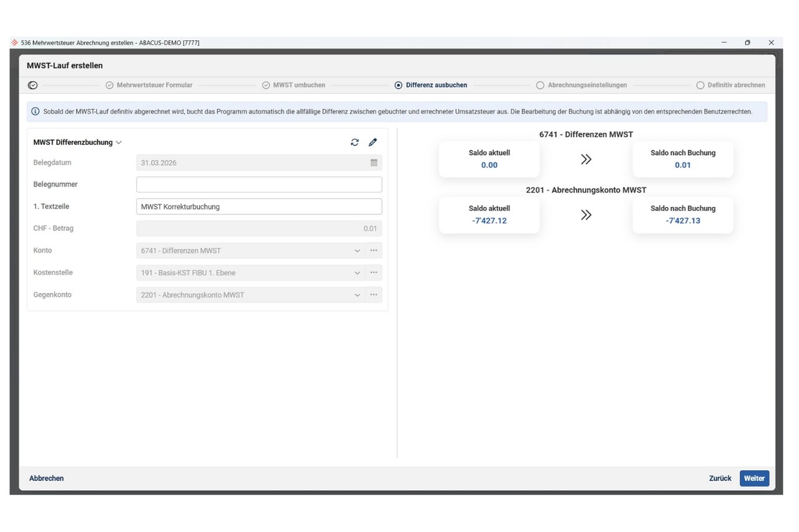
Task: Click the Weiter button
Action: point(754,478)
